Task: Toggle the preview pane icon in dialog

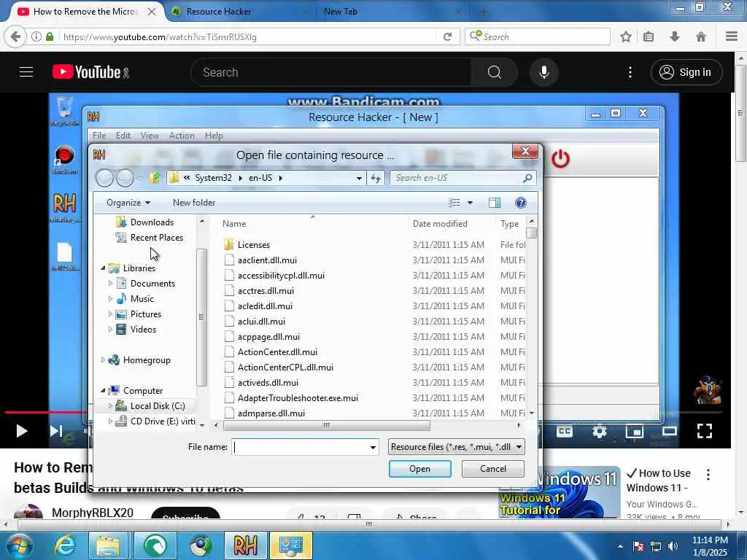Action: [495, 203]
